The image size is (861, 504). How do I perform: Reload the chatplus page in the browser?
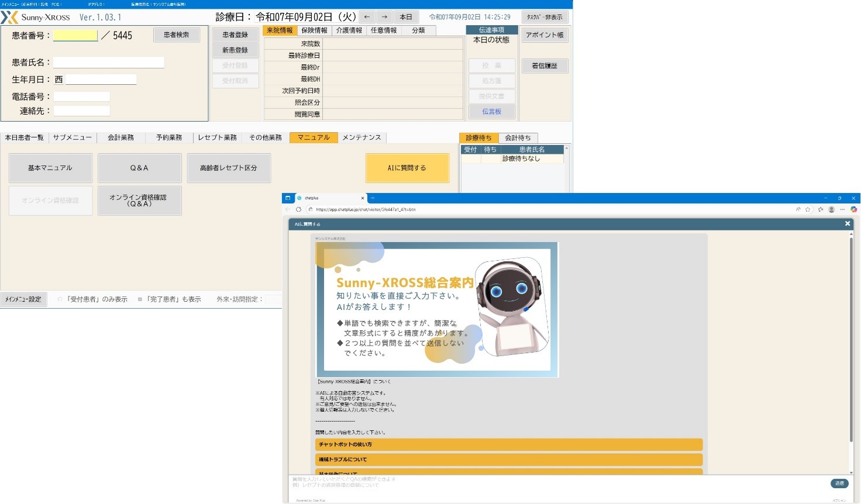(299, 209)
